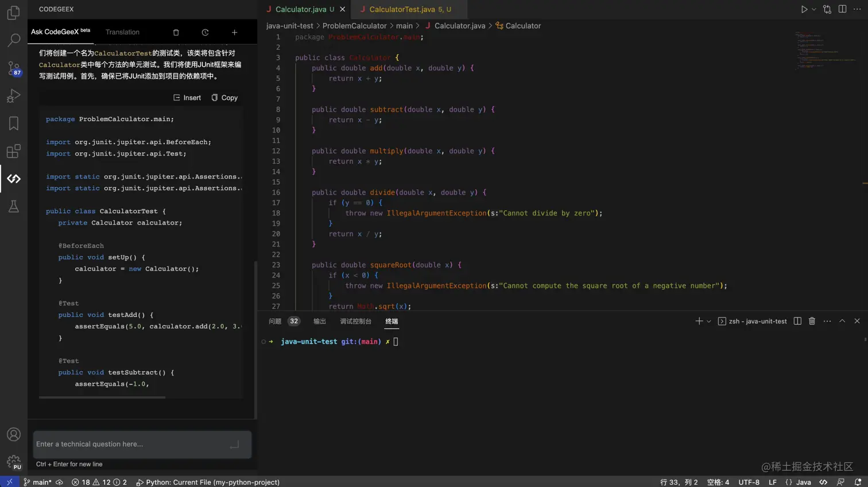Create a new terminal with plus icon
The width and height of the screenshot is (868, 487).
point(699,321)
